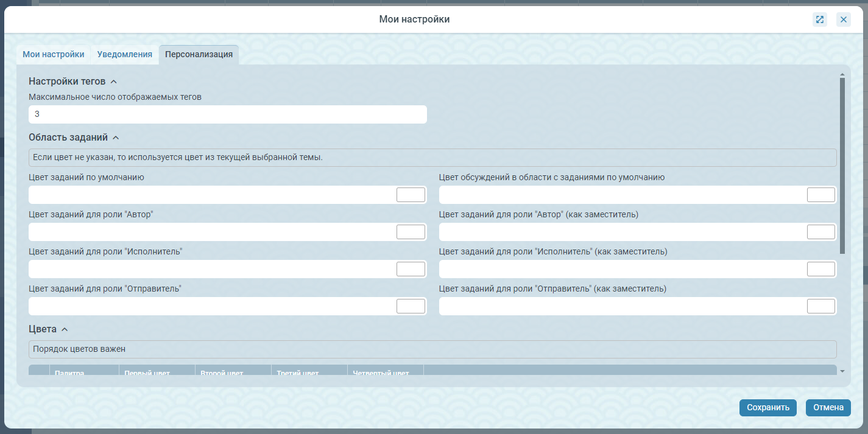Open swatch for "Отправитель" (как заместитель)
This screenshot has height=434, width=868.
click(x=820, y=306)
